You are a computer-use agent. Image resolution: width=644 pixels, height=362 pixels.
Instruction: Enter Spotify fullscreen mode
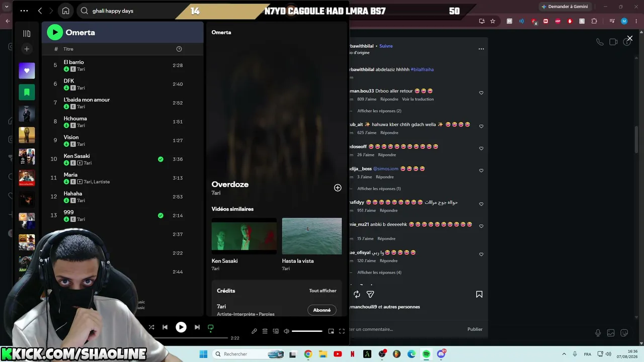342,331
